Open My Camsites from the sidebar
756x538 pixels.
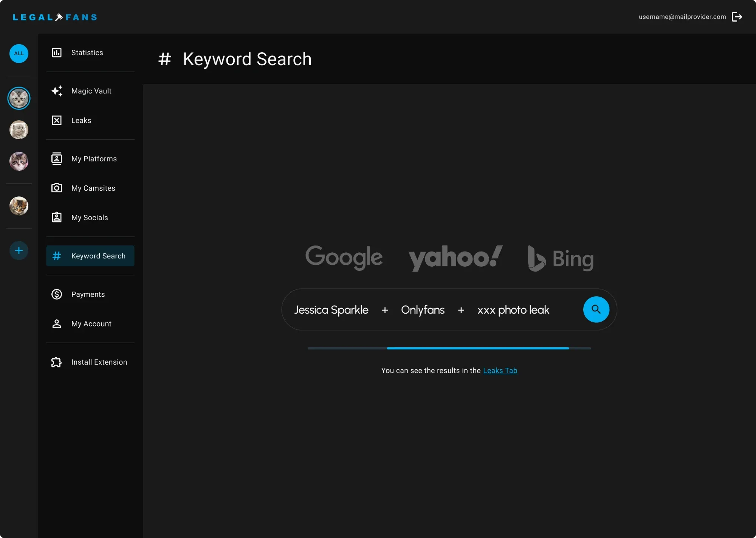point(90,188)
